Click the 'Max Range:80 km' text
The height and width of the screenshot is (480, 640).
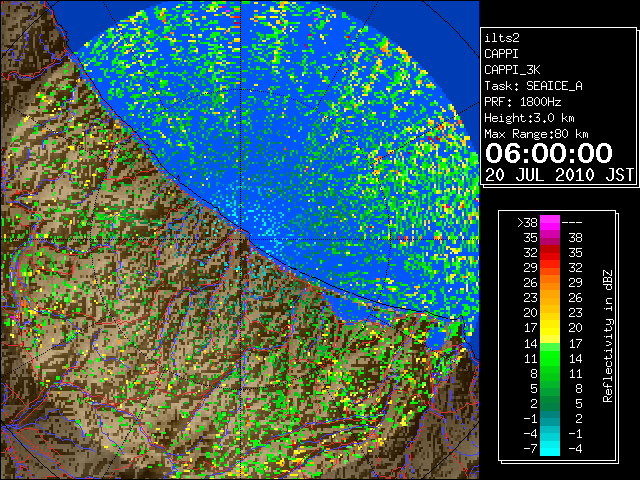[x=536, y=134]
